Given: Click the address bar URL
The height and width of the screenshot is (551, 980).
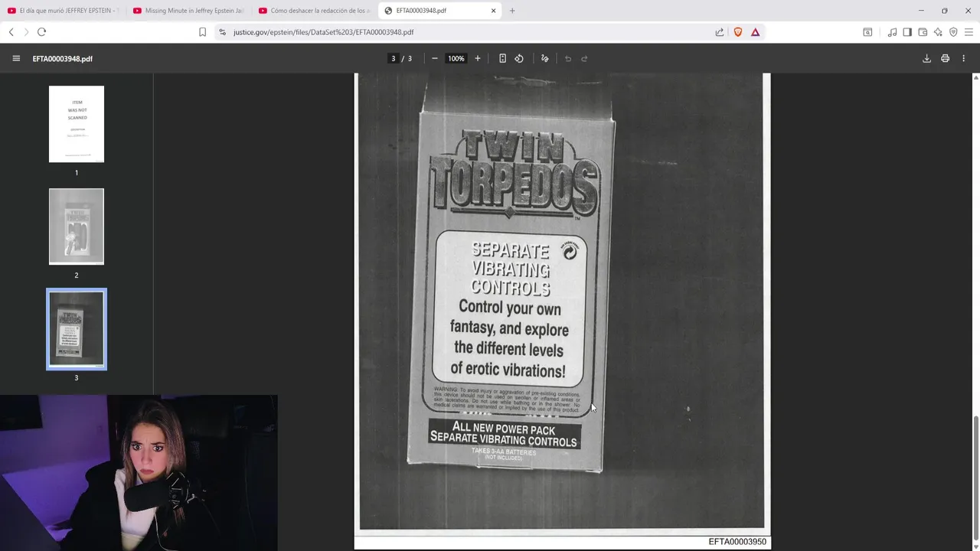Looking at the screenshot, I should 323,32.
